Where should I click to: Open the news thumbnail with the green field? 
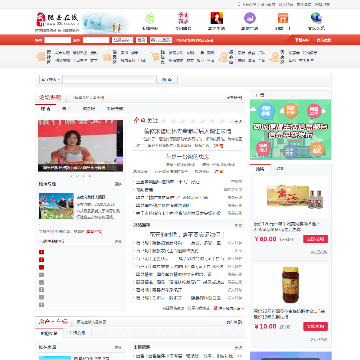56,206
